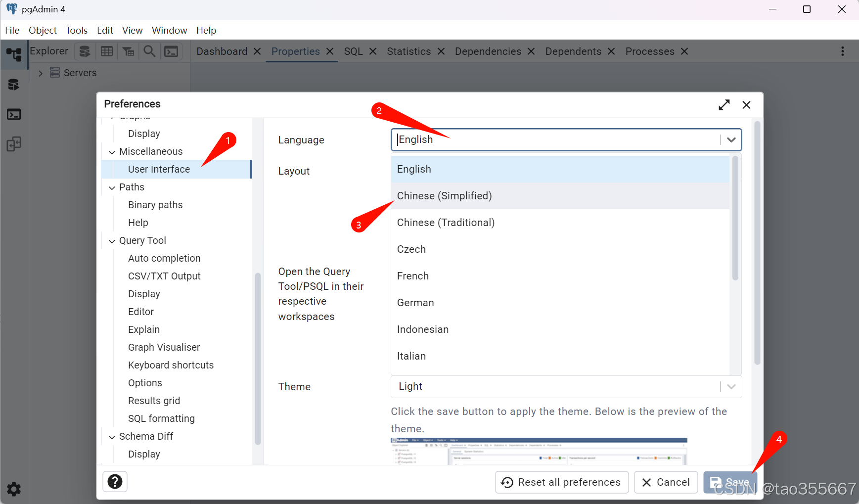
Task: Maximize the Preferences dialog with the expand icon
Action: point(724,105)
